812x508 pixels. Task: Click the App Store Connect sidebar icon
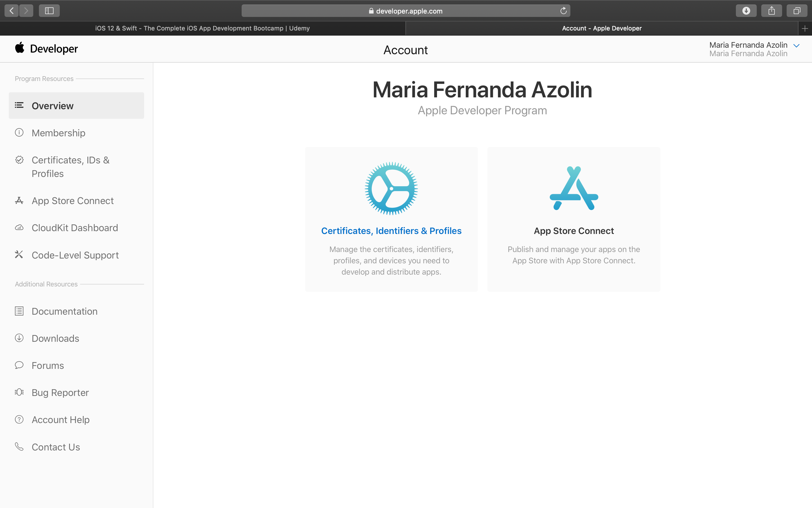(19, 201)
